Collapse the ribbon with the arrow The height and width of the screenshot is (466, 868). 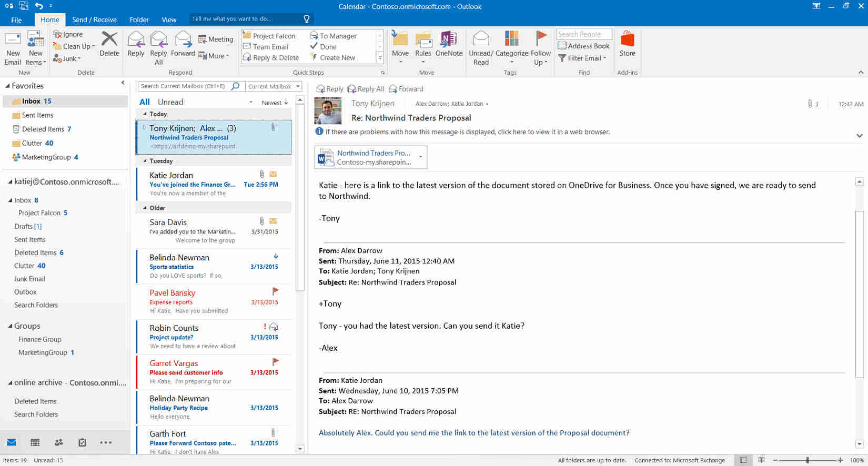(861, 72)
